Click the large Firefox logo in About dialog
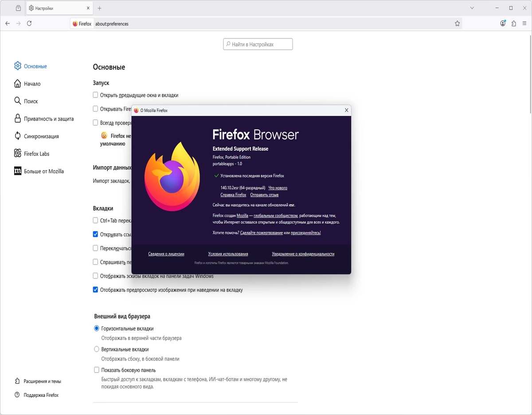The image size is (532, 415). (x=172, y=176)
